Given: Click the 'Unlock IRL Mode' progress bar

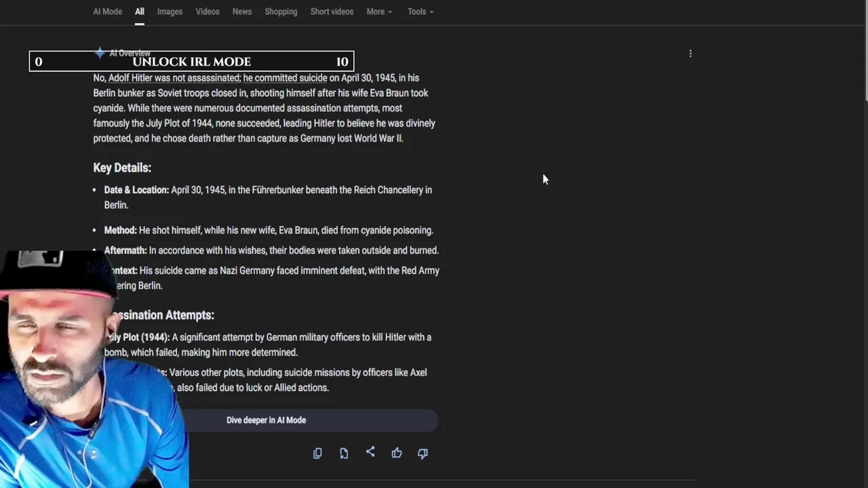Looking at the screenshot, I should (191, 62).
